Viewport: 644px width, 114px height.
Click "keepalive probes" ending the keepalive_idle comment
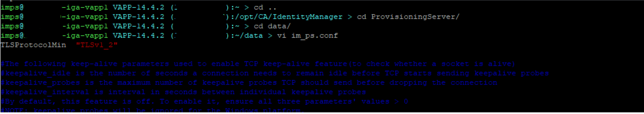coord(511,73)
